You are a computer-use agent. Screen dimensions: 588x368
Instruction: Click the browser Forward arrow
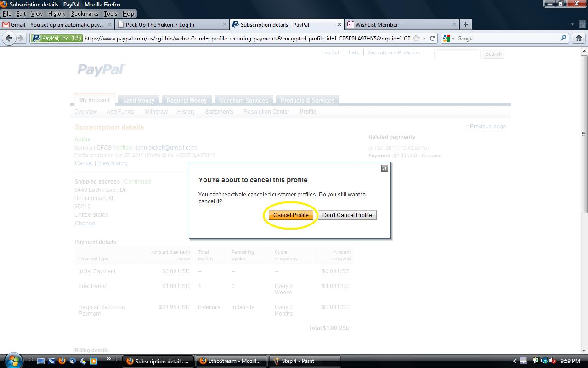[20, 38]
